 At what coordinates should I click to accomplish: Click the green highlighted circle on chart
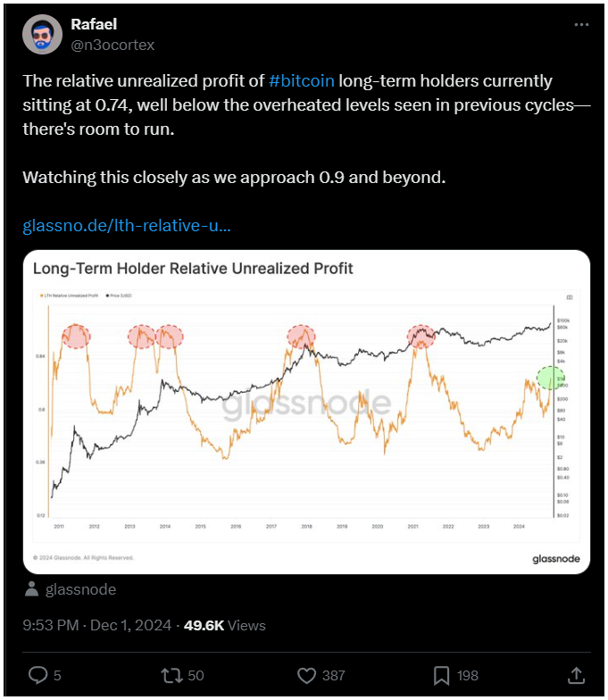coord(551,378)
